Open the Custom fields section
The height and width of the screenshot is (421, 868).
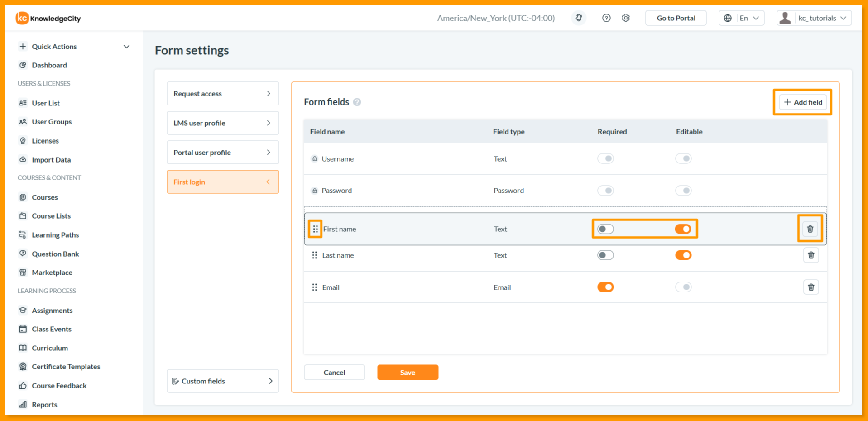pos(223,381)
